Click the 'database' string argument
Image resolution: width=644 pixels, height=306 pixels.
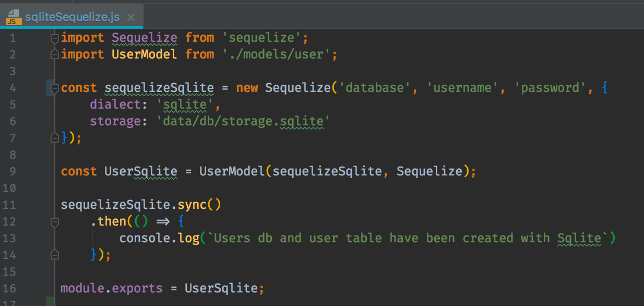point(375,88)
